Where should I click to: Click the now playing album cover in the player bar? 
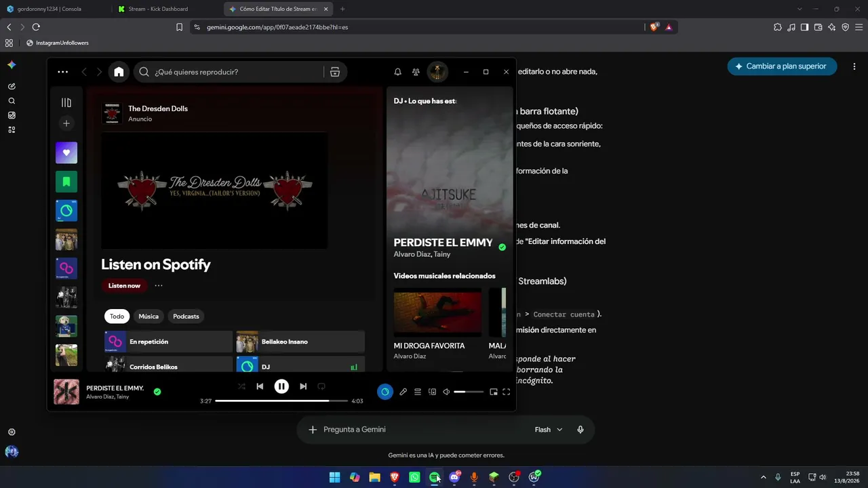pyautogui.click(x=66, y=392)
